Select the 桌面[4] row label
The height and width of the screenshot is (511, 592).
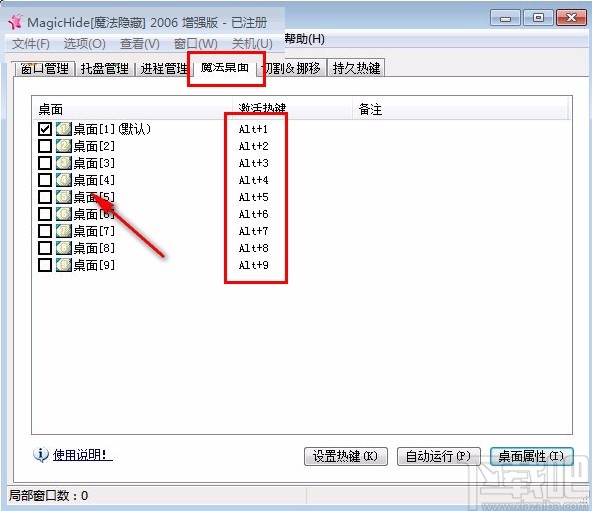tap(94, 180)
